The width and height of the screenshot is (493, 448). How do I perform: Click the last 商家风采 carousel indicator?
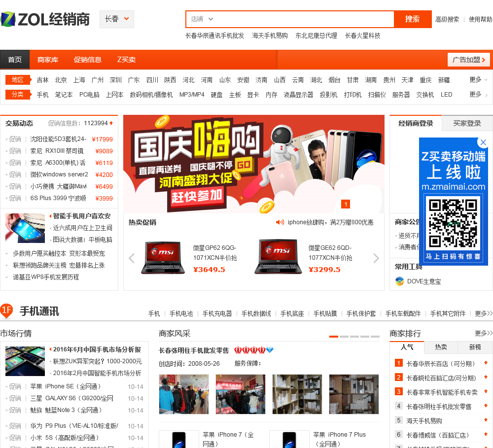(x=375, y=337)
